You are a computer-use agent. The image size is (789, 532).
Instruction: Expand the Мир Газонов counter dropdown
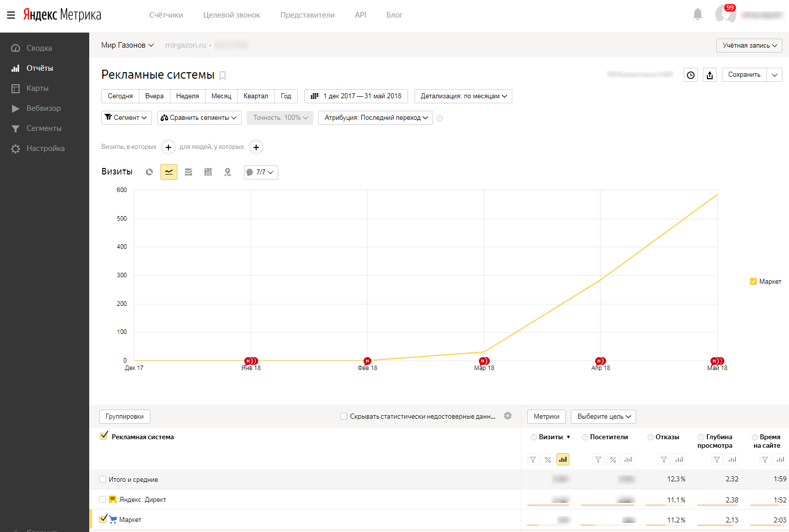pos(127,45)
